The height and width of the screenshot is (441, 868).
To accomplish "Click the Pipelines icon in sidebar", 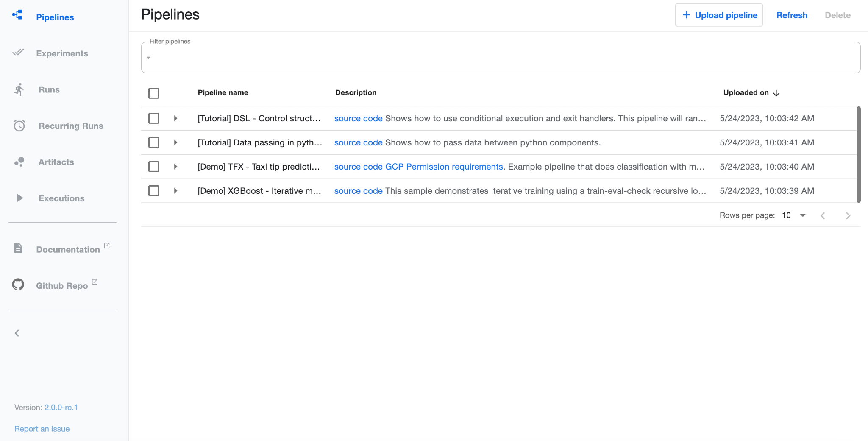I will click(x=17, y=15).
